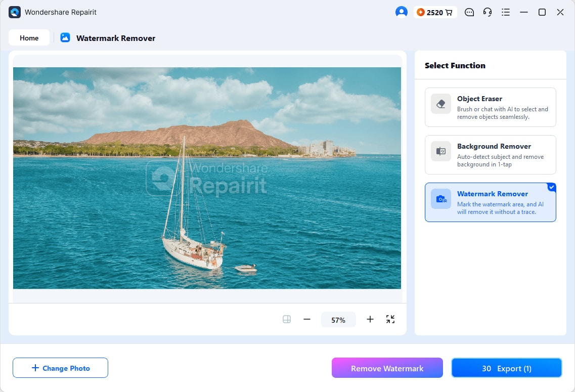
Task: Minimize the Wondershare Repairit window
Action: tap(523, 12)
